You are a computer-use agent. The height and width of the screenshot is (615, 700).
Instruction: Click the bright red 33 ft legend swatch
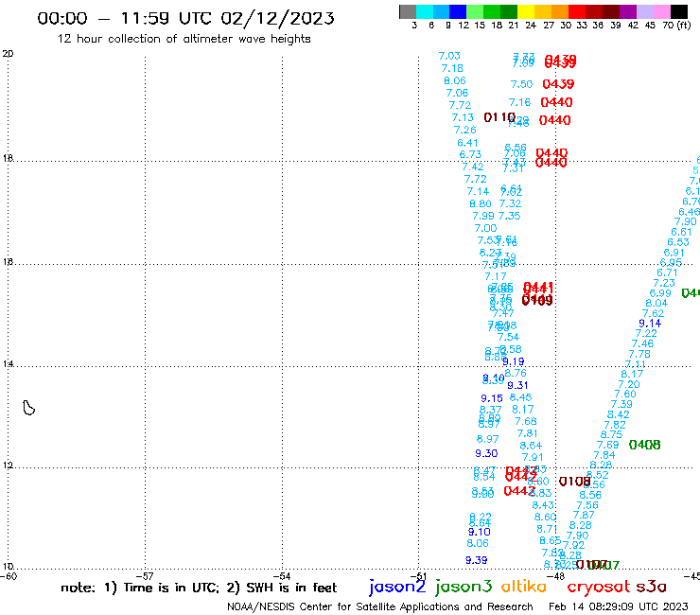(x=577, y=12)
